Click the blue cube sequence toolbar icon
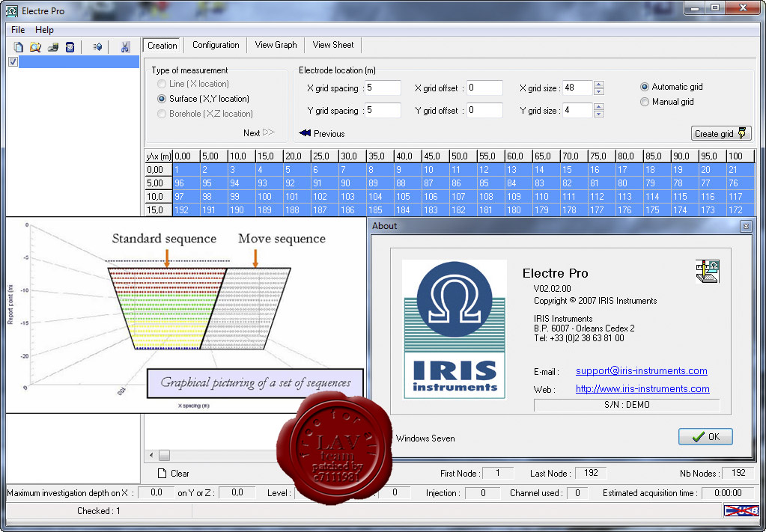Screen dimensions: 766x532 (97, 47)
